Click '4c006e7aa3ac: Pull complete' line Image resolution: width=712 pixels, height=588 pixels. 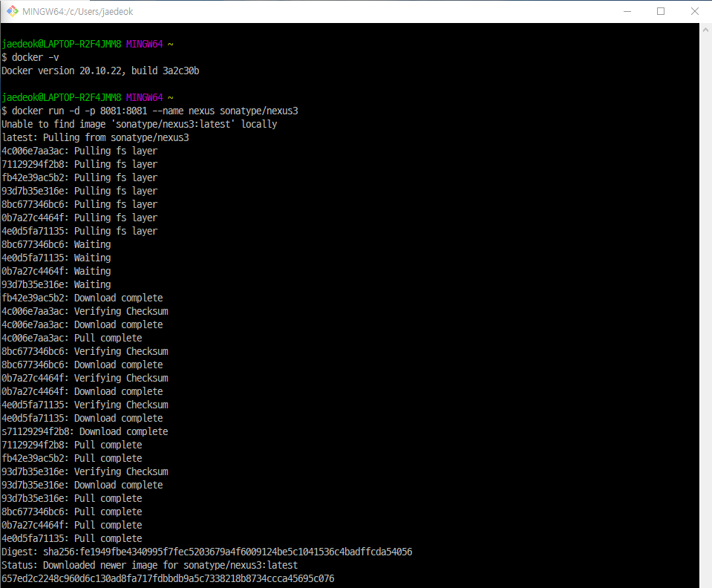[x=72, y=339]
